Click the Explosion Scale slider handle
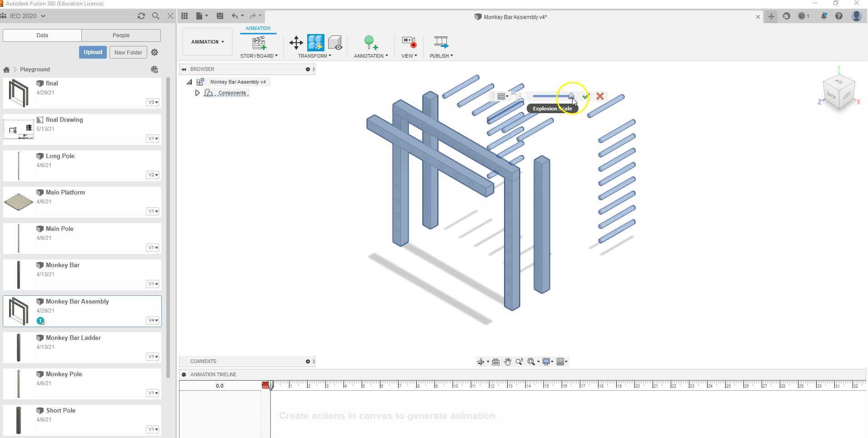The image size is (868, 438). click(571, 96)
